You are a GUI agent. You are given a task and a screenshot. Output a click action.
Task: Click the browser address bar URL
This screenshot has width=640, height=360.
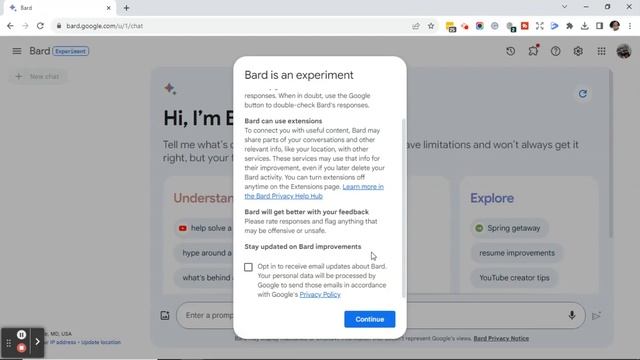pos(104,26)
